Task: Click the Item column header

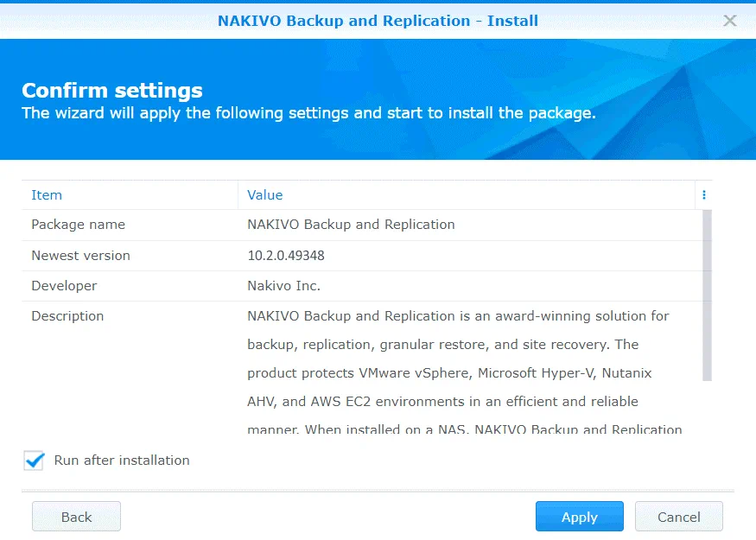Action: pos(47,195)
